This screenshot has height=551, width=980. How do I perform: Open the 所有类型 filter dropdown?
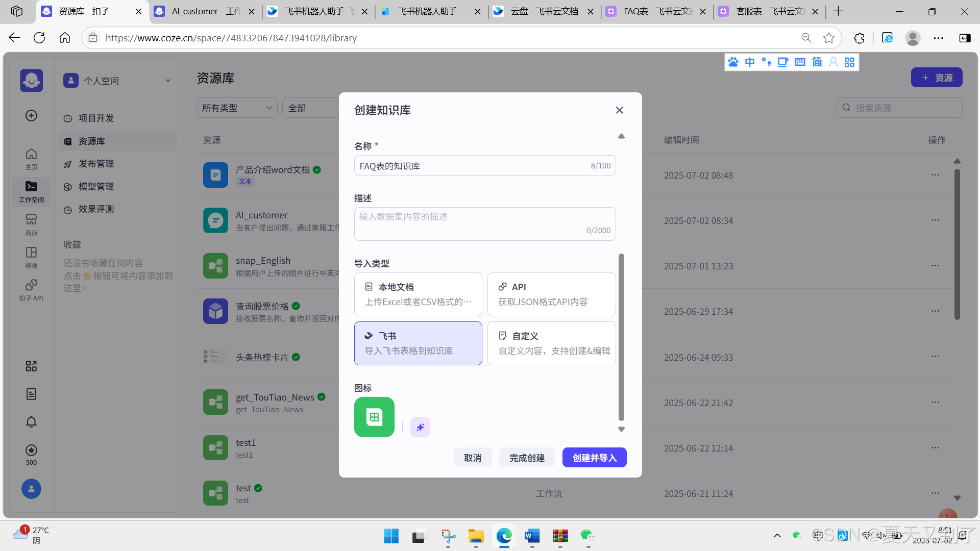pos(237,108)
